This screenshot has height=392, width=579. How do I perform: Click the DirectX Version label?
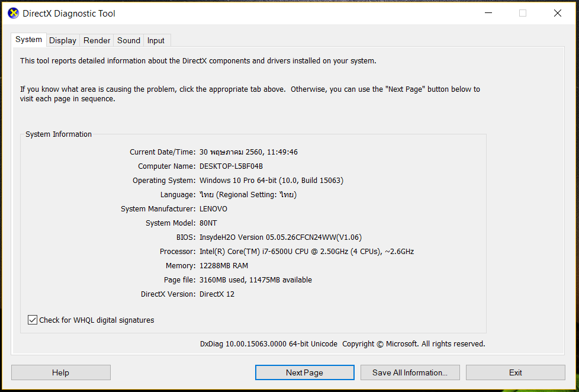pos(168,294)
